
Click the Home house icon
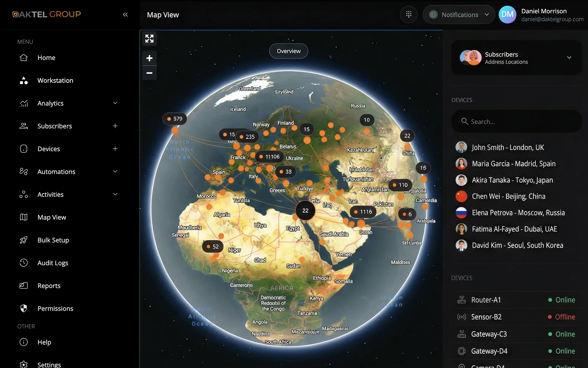pyautogui.click(x=24, y=58)
